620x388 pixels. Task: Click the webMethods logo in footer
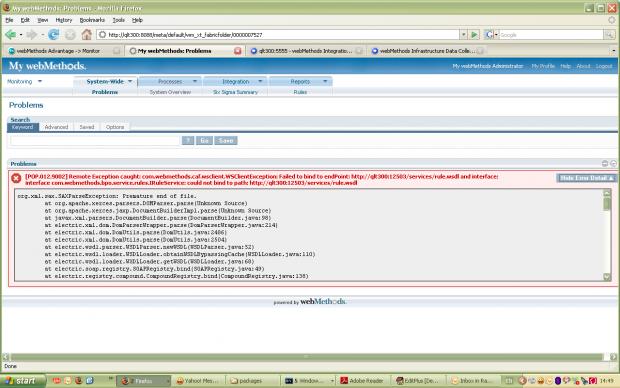tap(323, 301)
